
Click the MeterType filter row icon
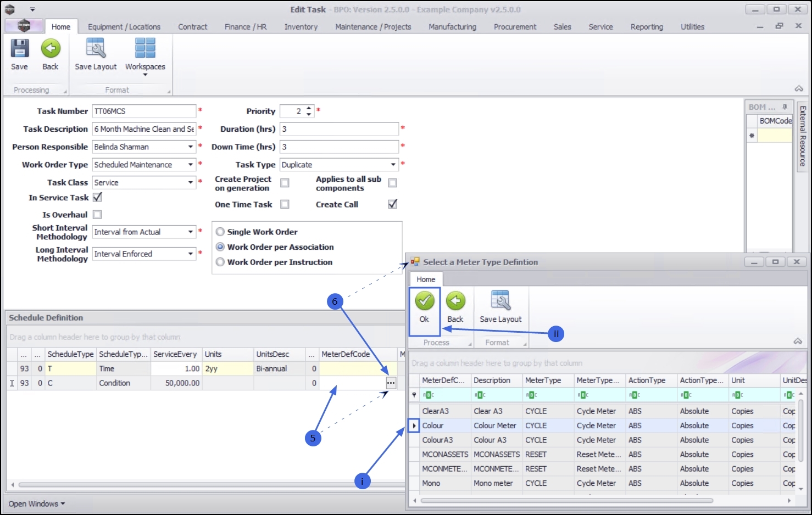pos(531,395)
